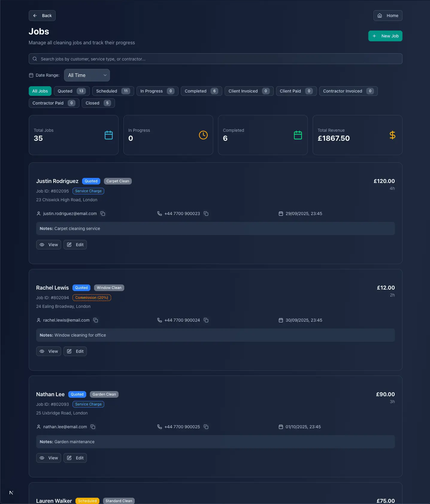Screen dimensions: 430x504
Task: Click Rachel Lewis's phone icon
Action: pos(160,320)
